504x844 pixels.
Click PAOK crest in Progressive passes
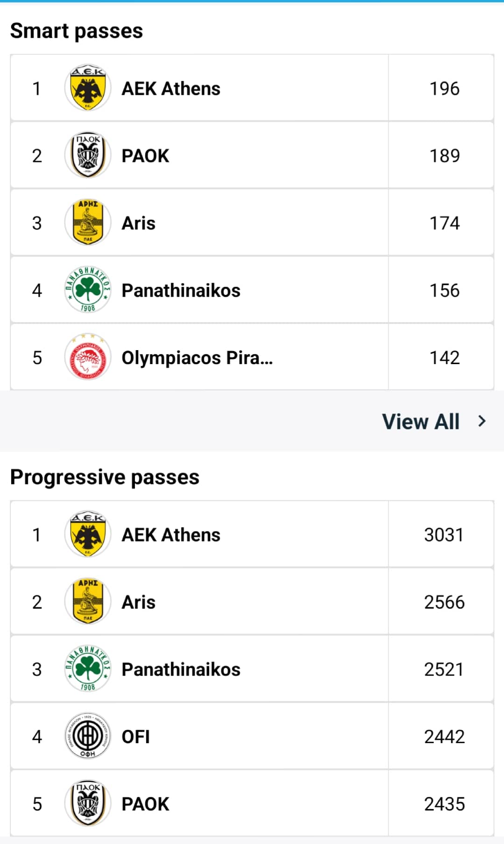pyautogui.click(x=88, y=803)
